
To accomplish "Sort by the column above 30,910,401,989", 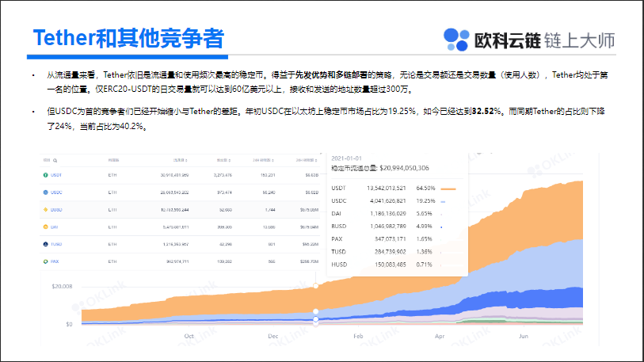I will click(181, 160).
